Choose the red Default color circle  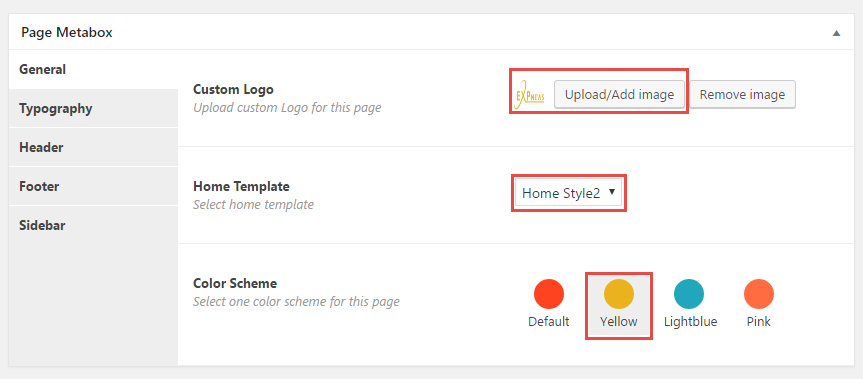click(x=549, y=294)
